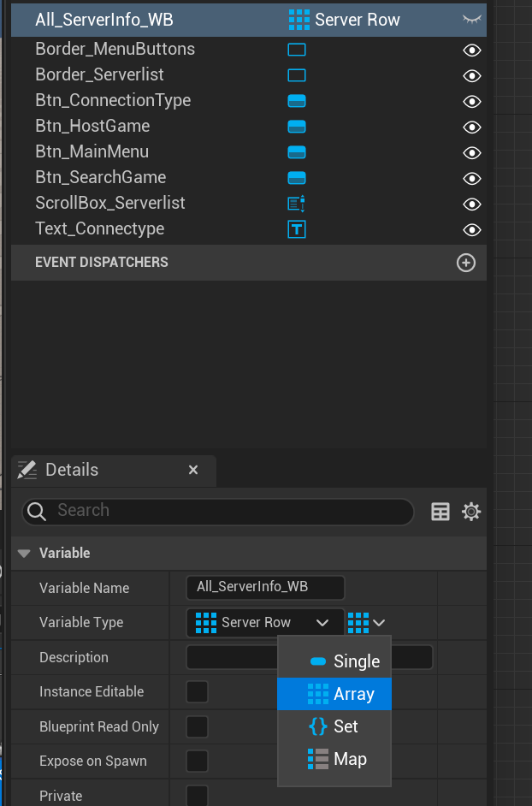Check the Blueprint Read Only box
This screenshot has width=532, height=806.
pos(198,726)
